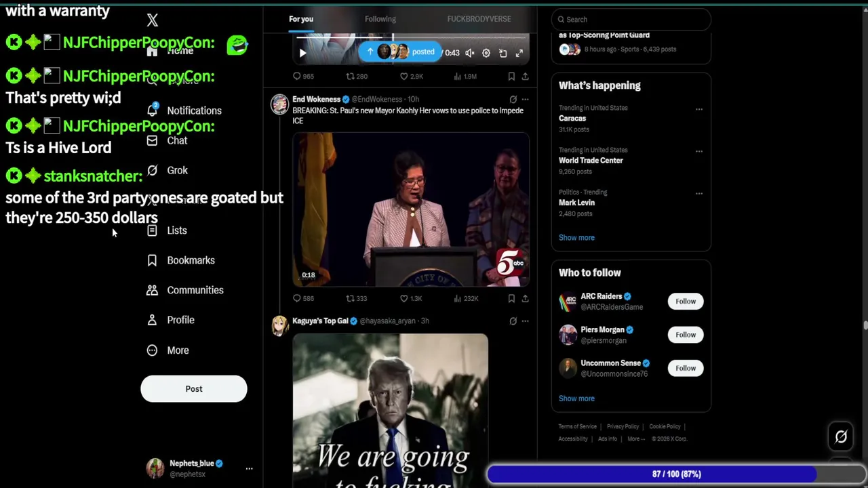Bookmark the End Wokeness post
868x488 pixels.
tap(511, 298)
